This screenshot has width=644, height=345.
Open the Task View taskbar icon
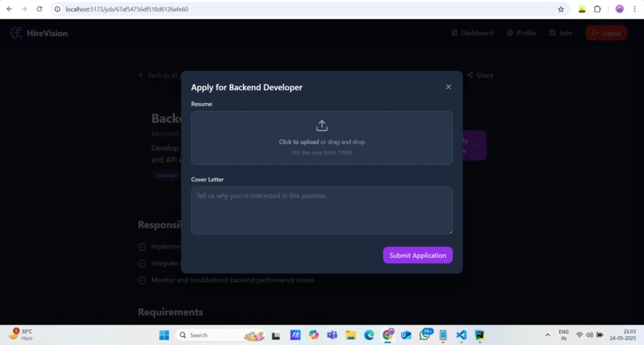(276, 335)
